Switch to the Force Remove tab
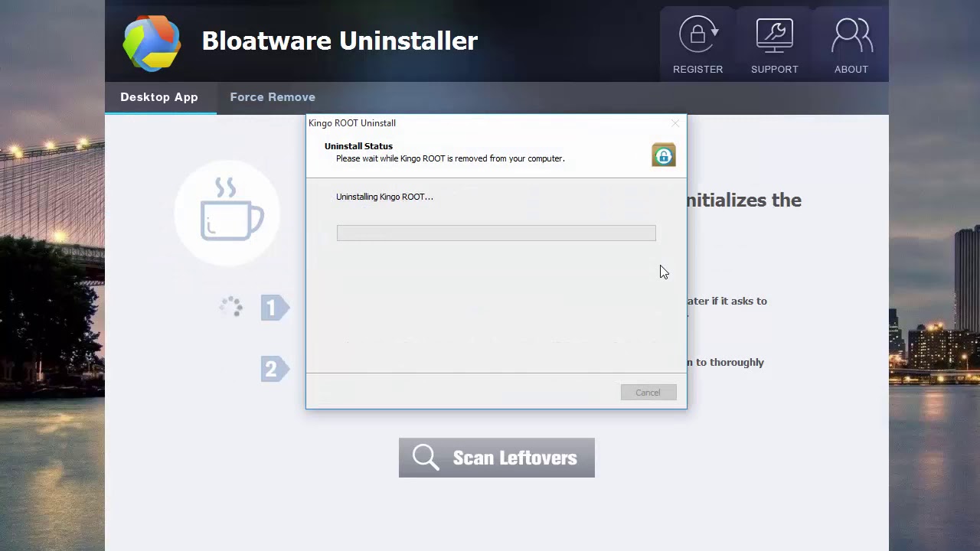 pyautogui.click(x=273, y=97)
